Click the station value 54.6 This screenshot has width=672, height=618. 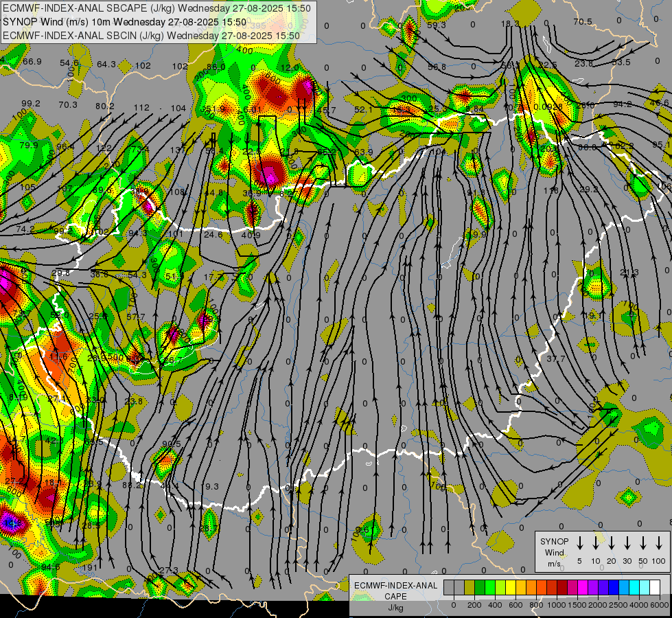click(x=69, y=63)
